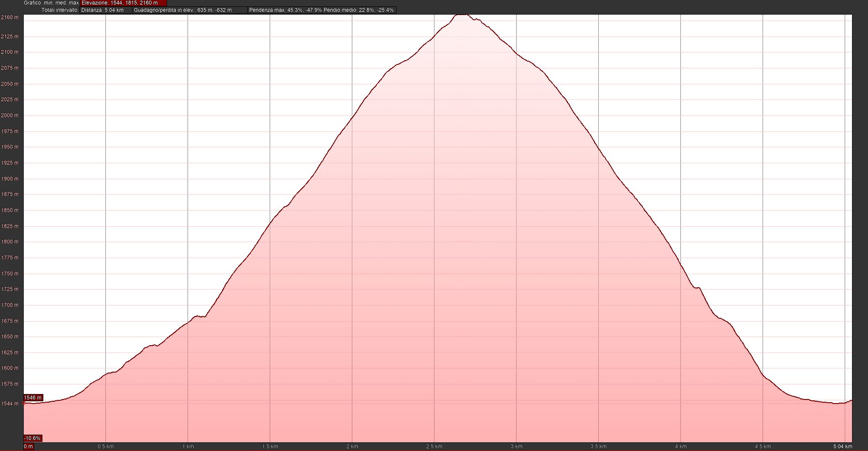
Task: Click the 0 m distance cursor label
Action: point(28,446)
